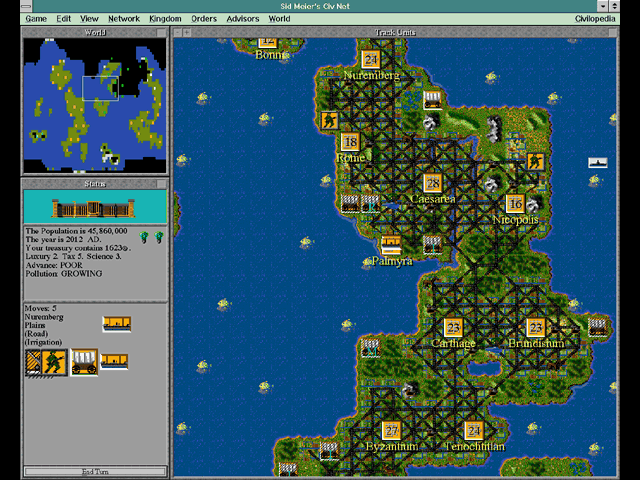The width and height of the screenshot is (640, 480).
Task: Click the zoom in plus button in map window
Action: [187, 32]
